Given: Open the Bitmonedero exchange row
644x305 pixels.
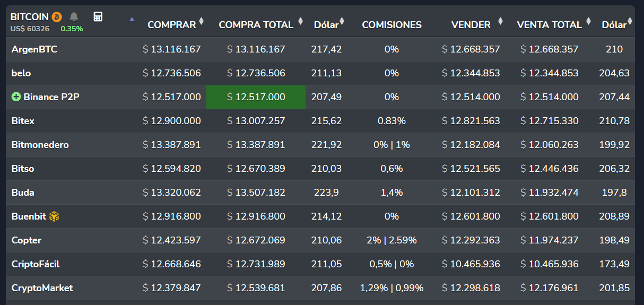Looking at the screenshot, I should (320, 145).
